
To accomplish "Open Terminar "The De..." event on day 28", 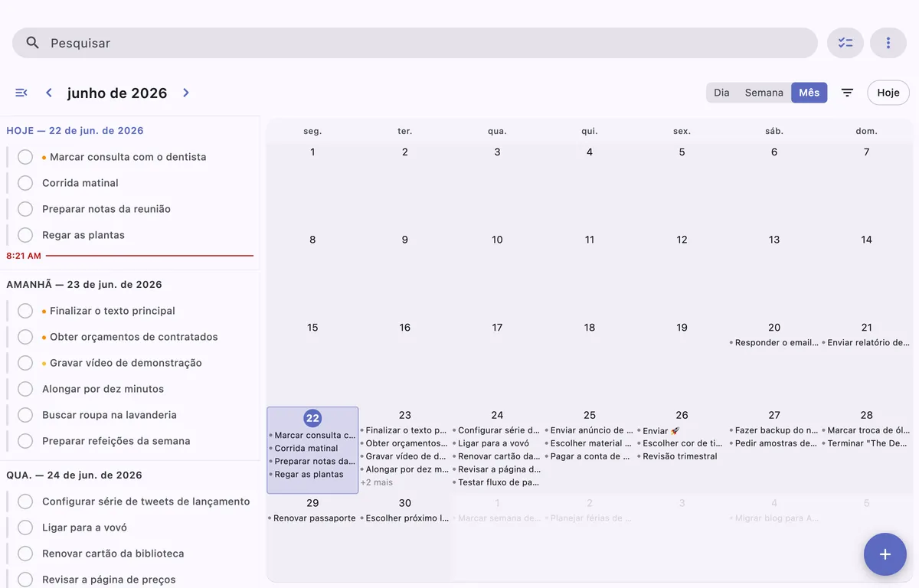I will tap(866, 443).
